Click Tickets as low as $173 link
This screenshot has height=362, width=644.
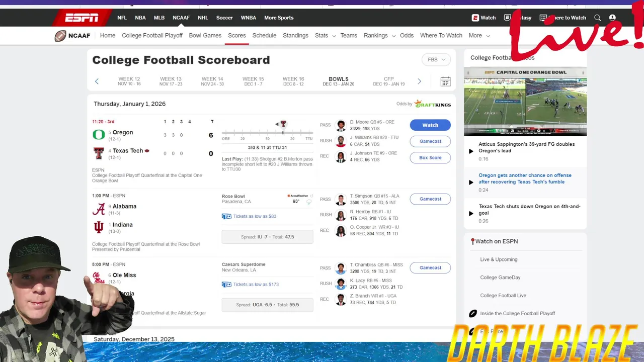256,285
